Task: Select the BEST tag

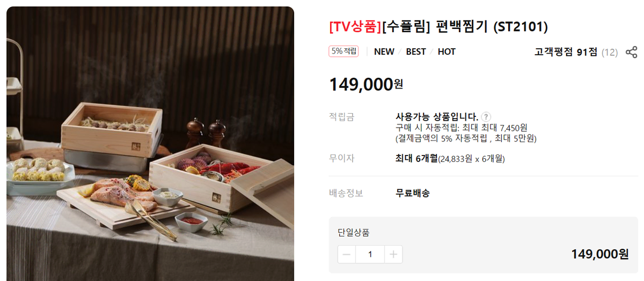Action: (416, 51)
